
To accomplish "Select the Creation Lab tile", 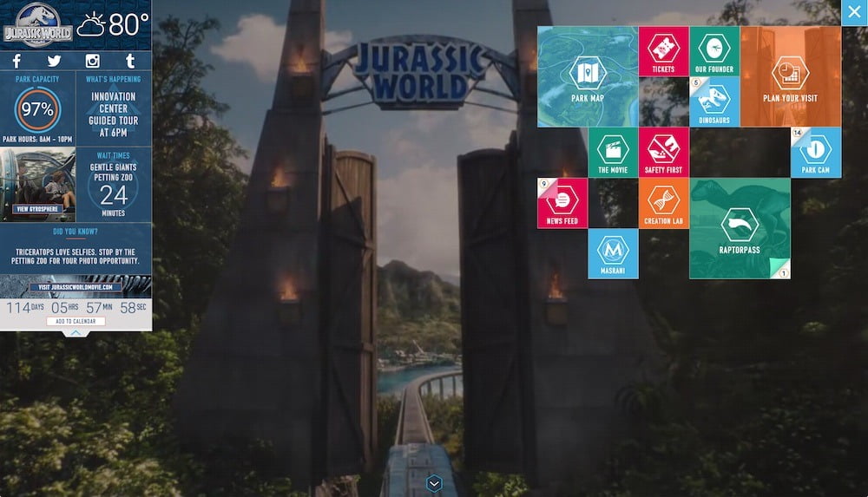I will pos(663,203).
